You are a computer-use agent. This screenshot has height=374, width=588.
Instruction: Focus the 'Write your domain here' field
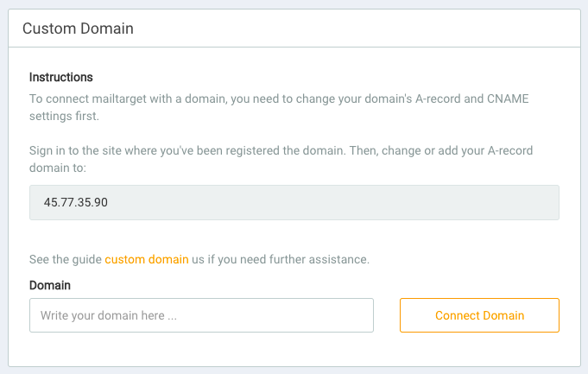pos(201,315)
